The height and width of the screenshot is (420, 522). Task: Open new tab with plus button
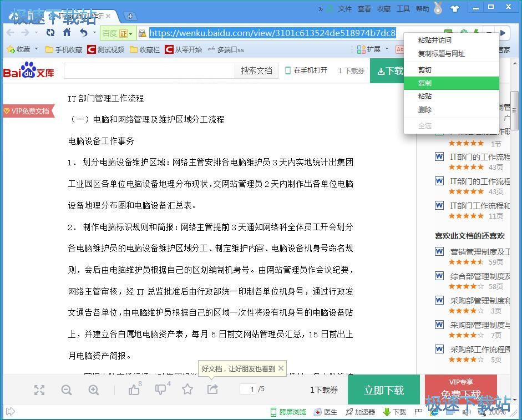[x=130, y=16]
